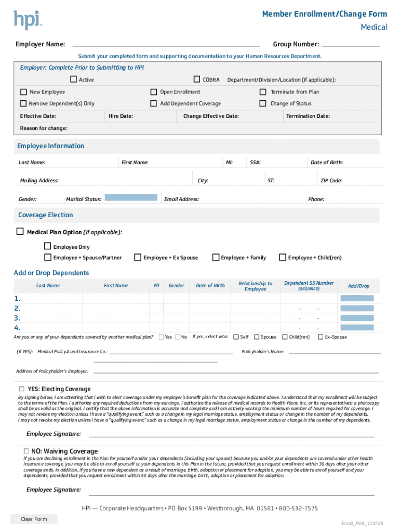This screenshot has height=532, width=400.
Task: Check the Active status checkbox
Action: click(x=73, y=79)
